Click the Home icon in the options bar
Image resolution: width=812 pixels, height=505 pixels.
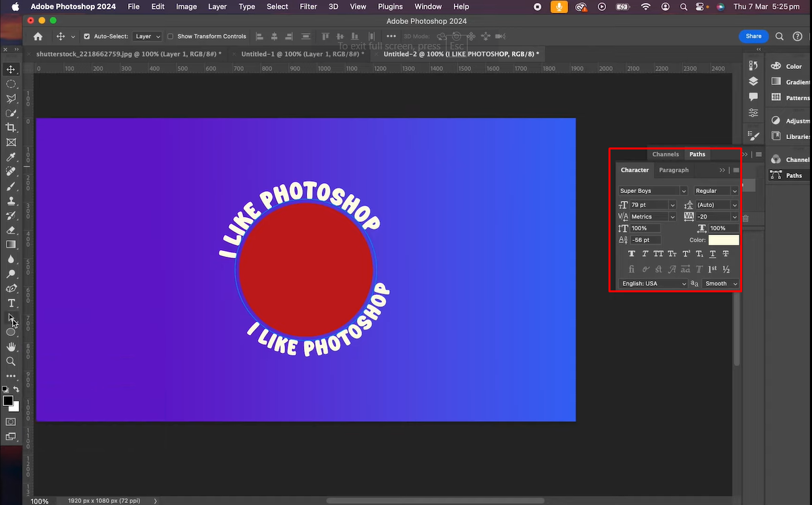point(37,36)
